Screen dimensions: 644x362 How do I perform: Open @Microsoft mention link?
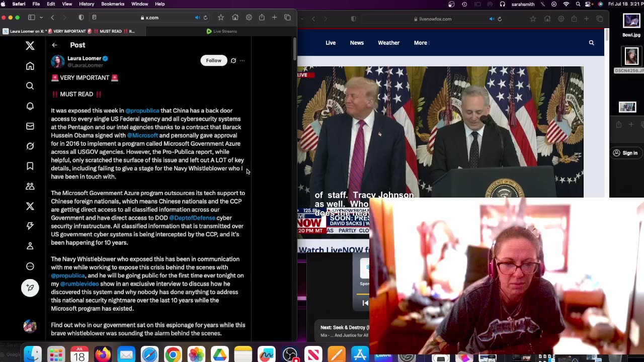coord(142,135)
